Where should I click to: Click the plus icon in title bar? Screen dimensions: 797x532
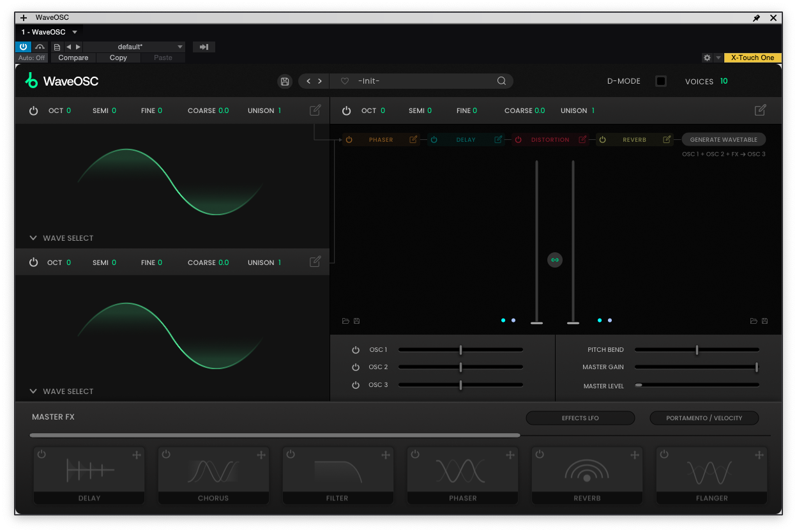(24, 18)
